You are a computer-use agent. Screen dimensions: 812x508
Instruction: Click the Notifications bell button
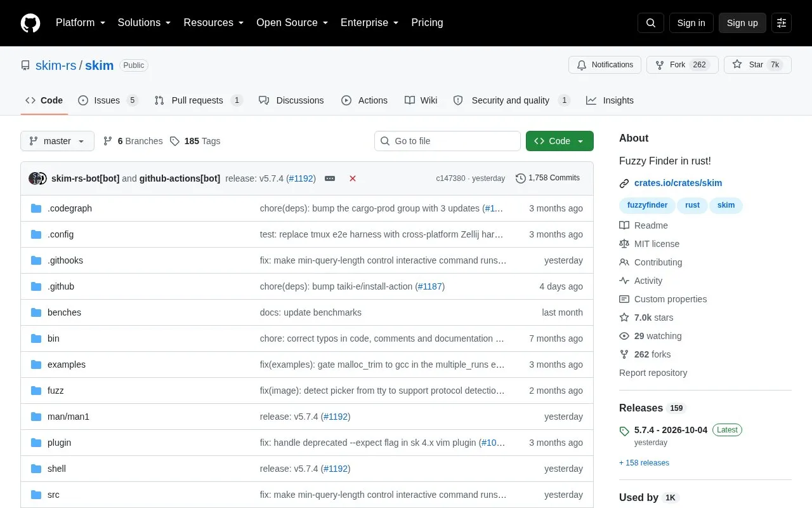click(x=605, y=65)
